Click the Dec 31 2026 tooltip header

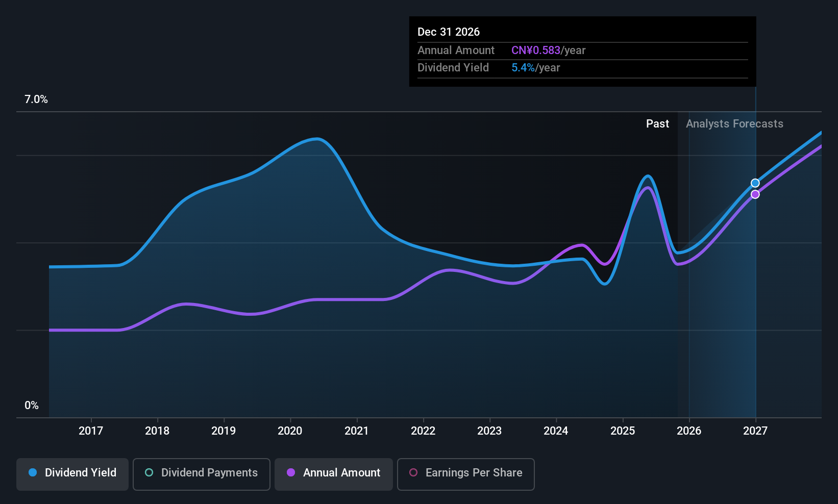coord(449,32)
